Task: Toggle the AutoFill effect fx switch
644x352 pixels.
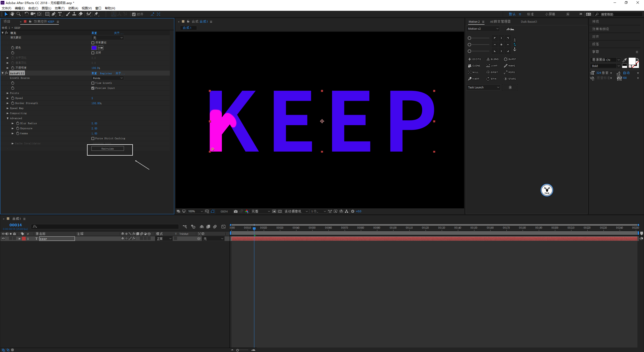Action: pos(7,73)
